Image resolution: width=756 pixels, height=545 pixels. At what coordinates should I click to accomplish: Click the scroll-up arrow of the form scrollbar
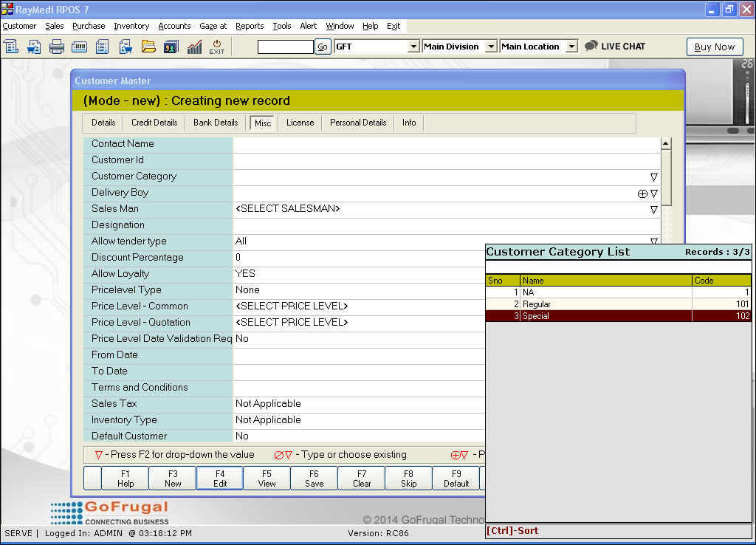pos(665,144)
